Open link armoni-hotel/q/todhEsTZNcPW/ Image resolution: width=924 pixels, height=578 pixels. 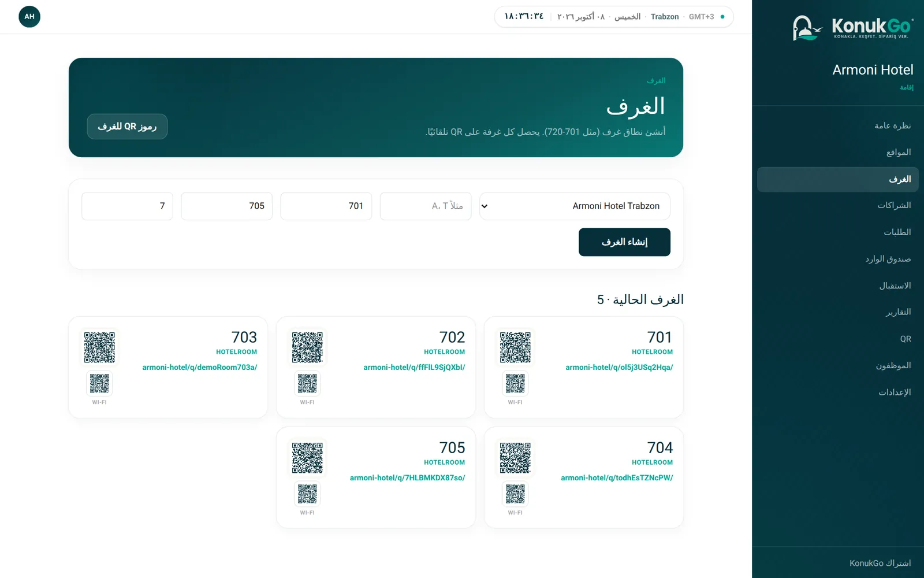pyautogui.click(x=617, y=477)
